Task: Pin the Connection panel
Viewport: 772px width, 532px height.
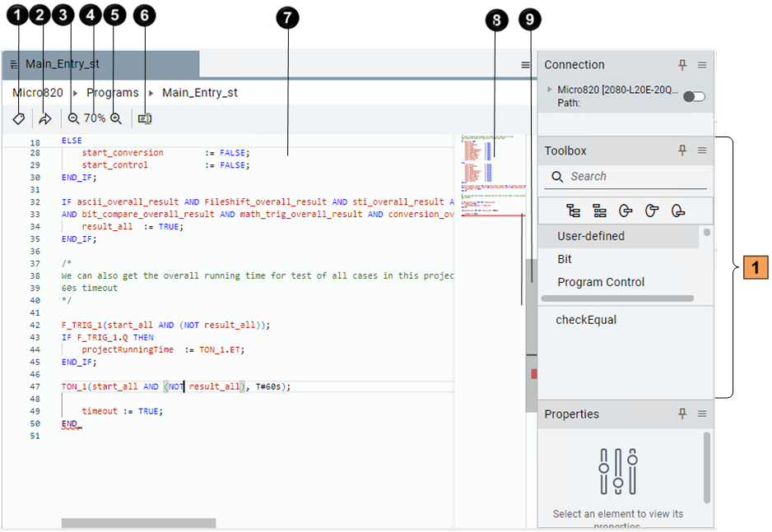Action: click(x=682, y=65)
